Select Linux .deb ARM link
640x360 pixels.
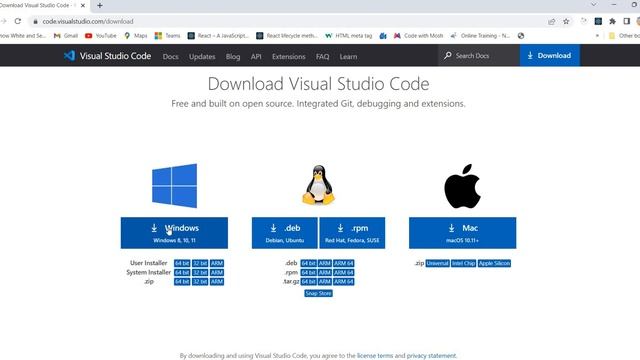325,263
